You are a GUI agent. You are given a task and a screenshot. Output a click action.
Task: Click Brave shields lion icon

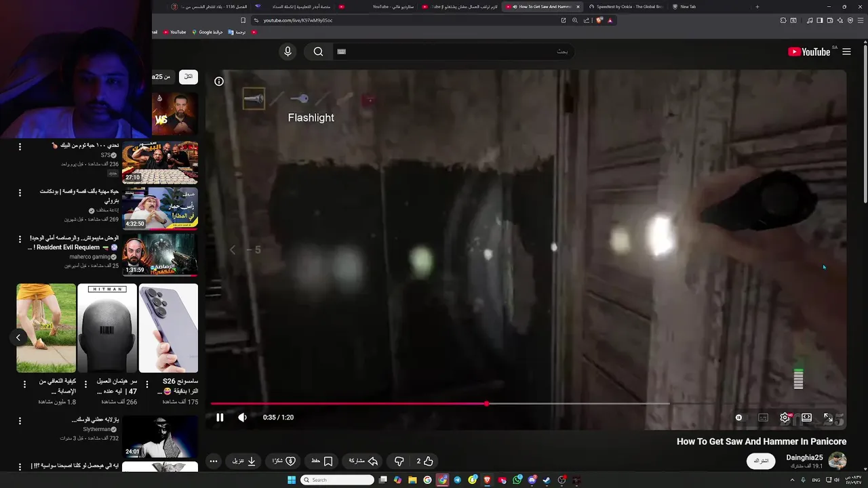coord(599,20)
